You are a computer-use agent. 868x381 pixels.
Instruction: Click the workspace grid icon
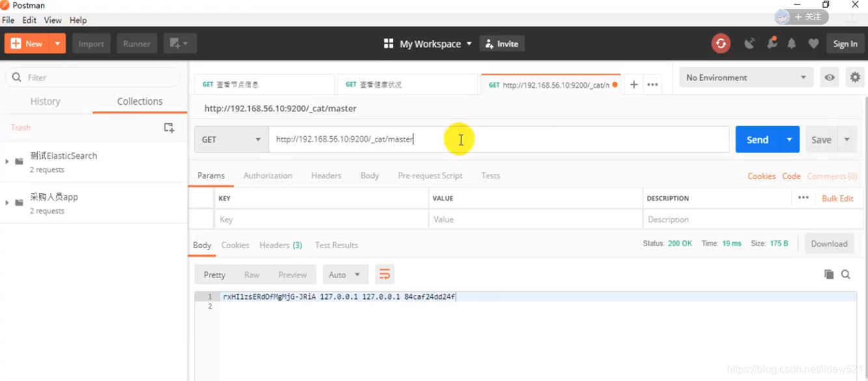388,44
